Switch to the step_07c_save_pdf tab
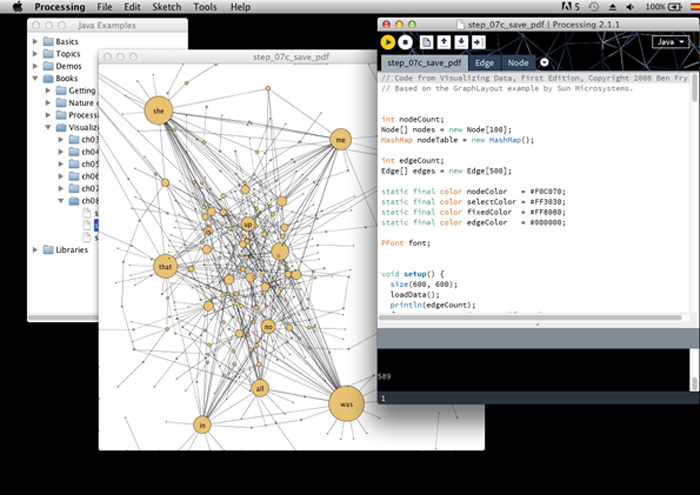700x495 pixels. [x=424, y=63]
